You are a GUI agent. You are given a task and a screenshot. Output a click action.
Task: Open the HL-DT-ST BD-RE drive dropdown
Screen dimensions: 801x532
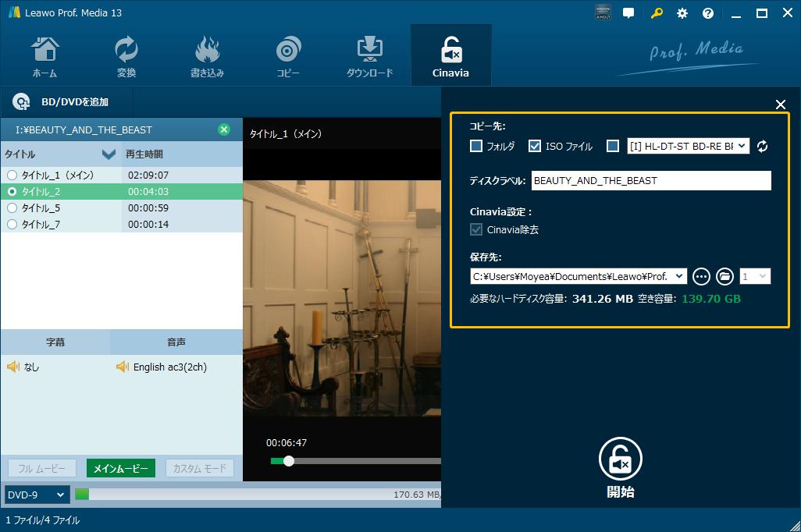point(741,146)
